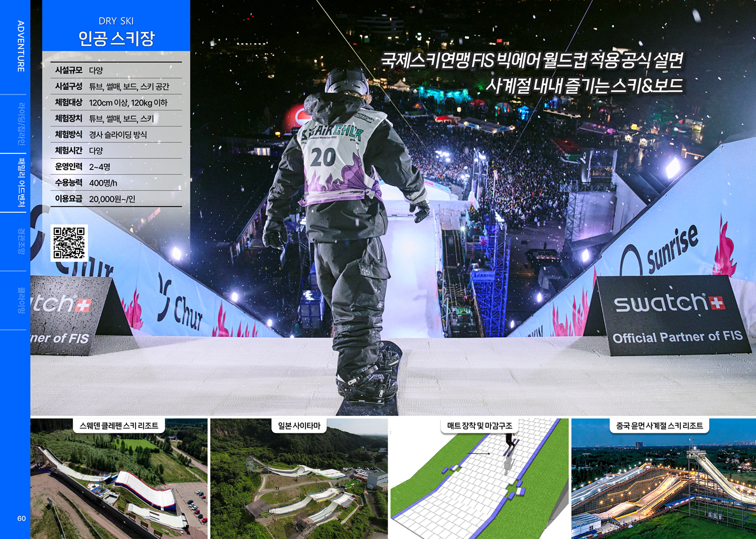The width and height of the screenshot is (756, 539).
Task: Click the 인공 스키장 title header
Action: tap(116, 38)
